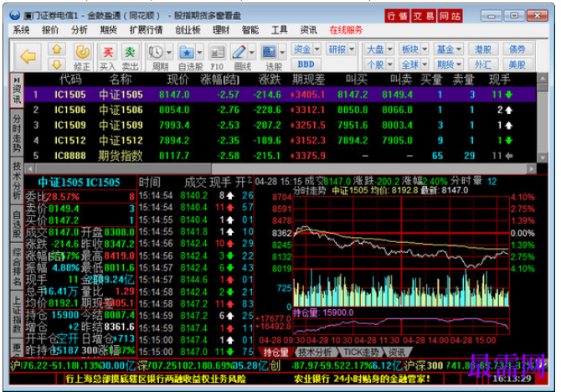Image resolution: width=561 pixels, height=392 pixels.
Task: Open the 周期 period clock icon
Action: click(x=157, y=53)
